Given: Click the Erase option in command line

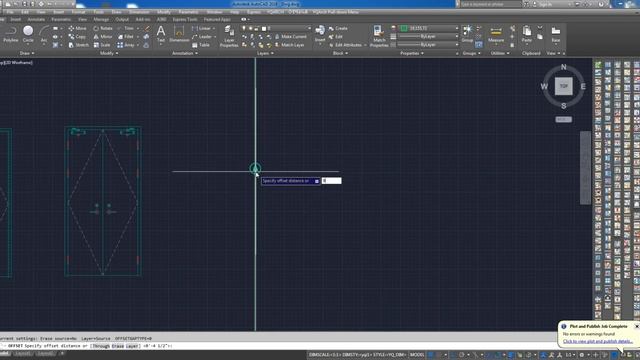Looking at the screenshot, I should pyautogui.click(x=118, y=346).
